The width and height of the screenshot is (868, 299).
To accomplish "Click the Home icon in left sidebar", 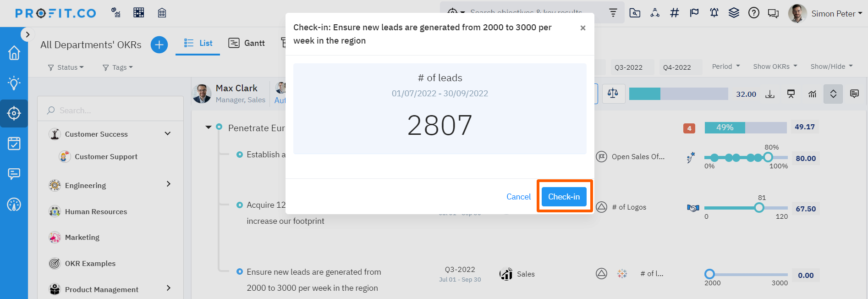I will [x=14, y=53].
